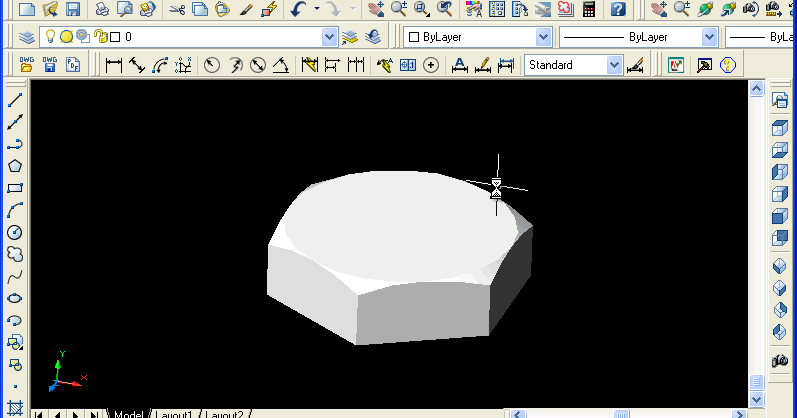
Task: Click the Paste clipboard icon
Action: pyautogui.click(x=223, y=9)
